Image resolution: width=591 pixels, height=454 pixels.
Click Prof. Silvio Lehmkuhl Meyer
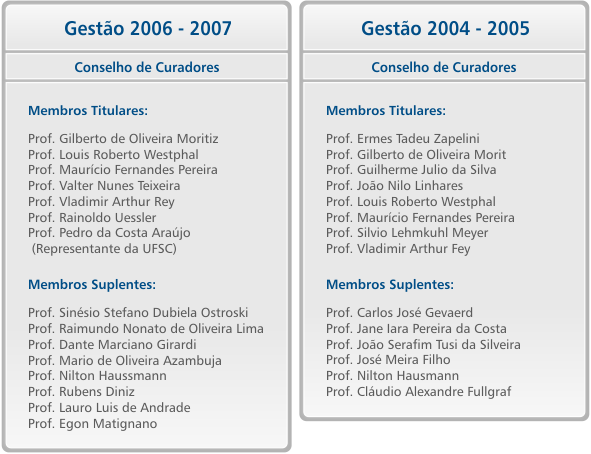click(x=407, y=233)
